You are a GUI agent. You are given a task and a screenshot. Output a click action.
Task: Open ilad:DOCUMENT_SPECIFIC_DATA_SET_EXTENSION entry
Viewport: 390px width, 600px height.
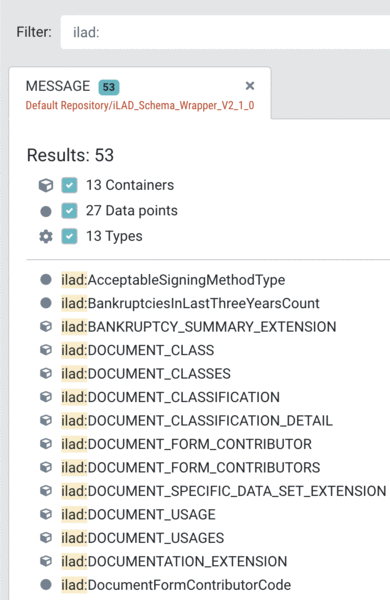tap(224, 491)
